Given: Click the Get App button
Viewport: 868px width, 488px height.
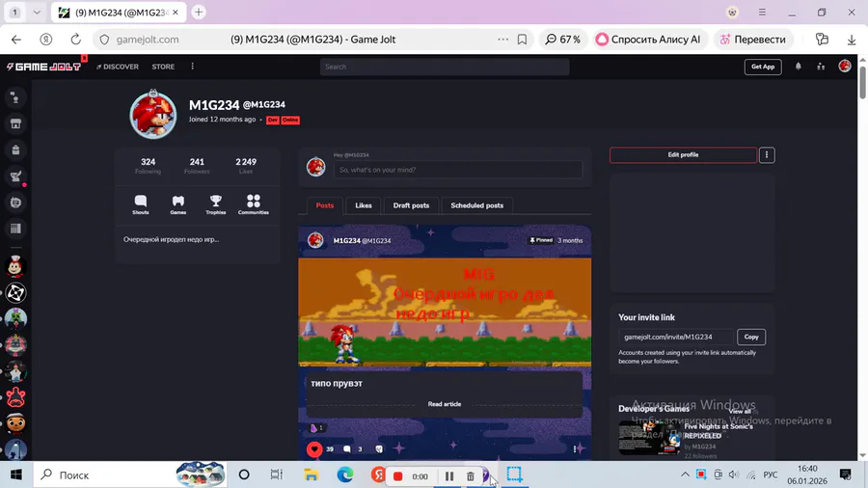Looking at the screenshot, I should point(763,67).
